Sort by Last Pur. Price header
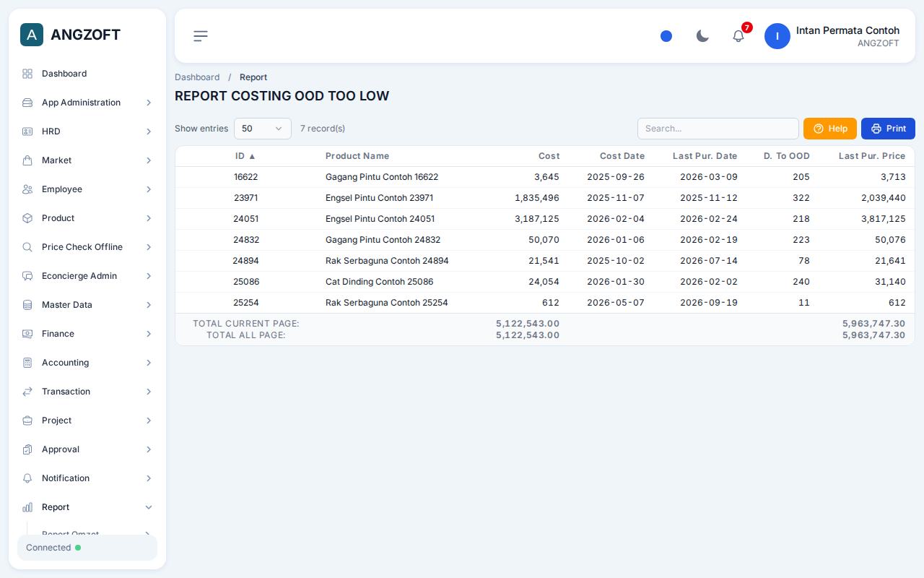 872,156
